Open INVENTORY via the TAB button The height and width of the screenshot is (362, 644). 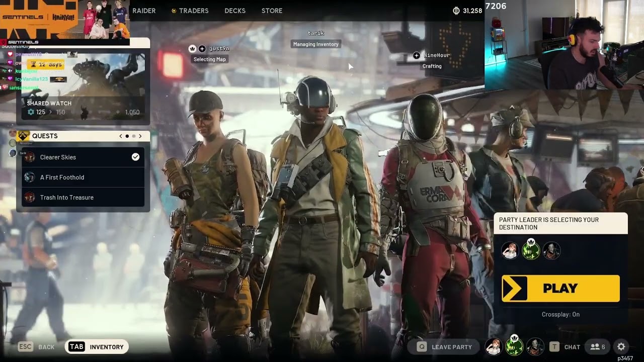click(x=97, y=347)
